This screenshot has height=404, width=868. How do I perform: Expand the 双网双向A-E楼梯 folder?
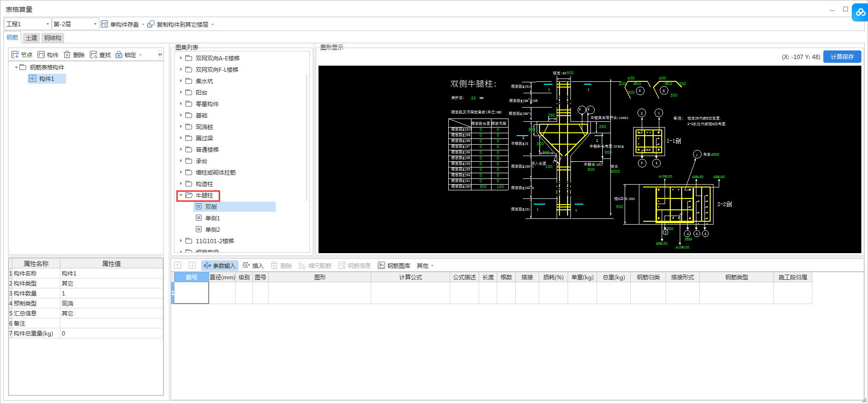click(181, 58)
